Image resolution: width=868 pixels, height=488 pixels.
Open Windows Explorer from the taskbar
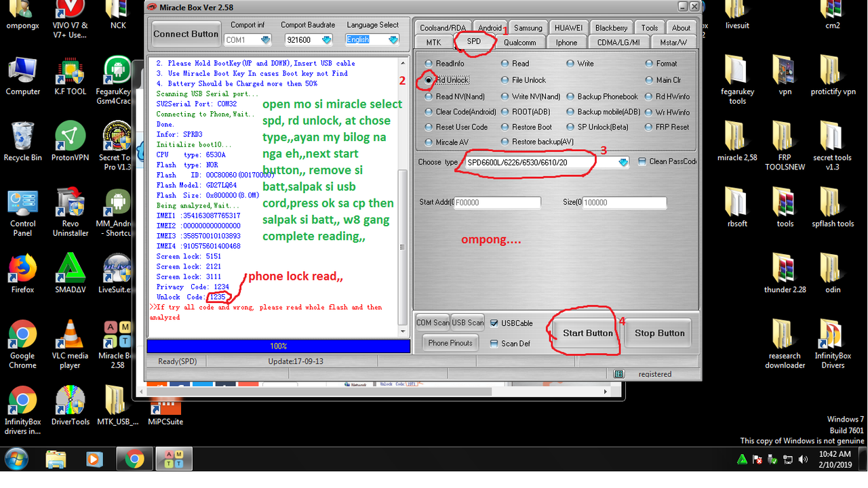[56, 460]
